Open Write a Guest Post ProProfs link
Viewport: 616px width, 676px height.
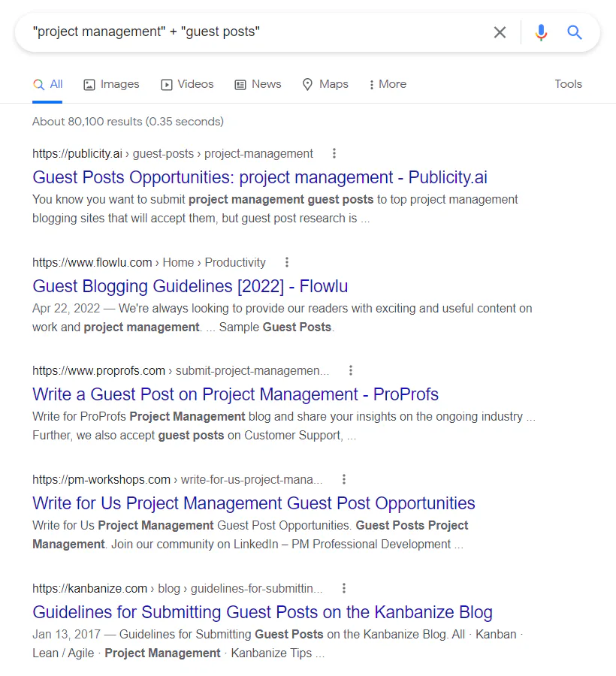point(235,394)
